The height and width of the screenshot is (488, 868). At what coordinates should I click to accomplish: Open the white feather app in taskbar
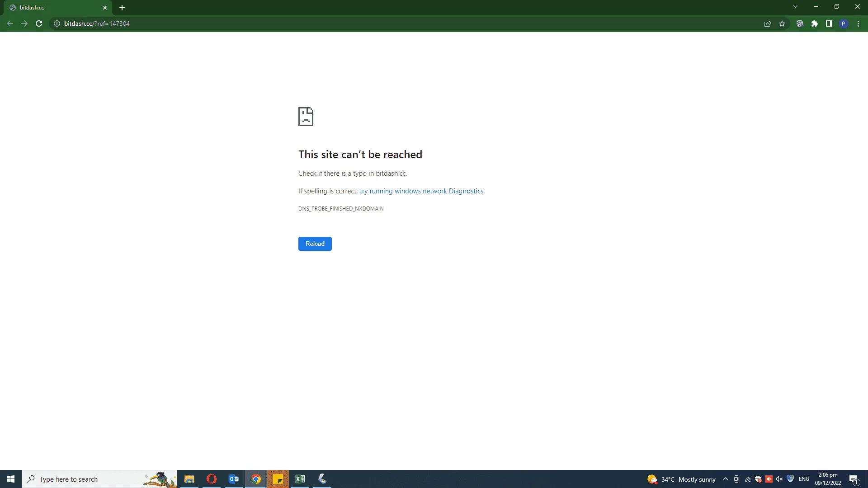[x=322, y=479]
